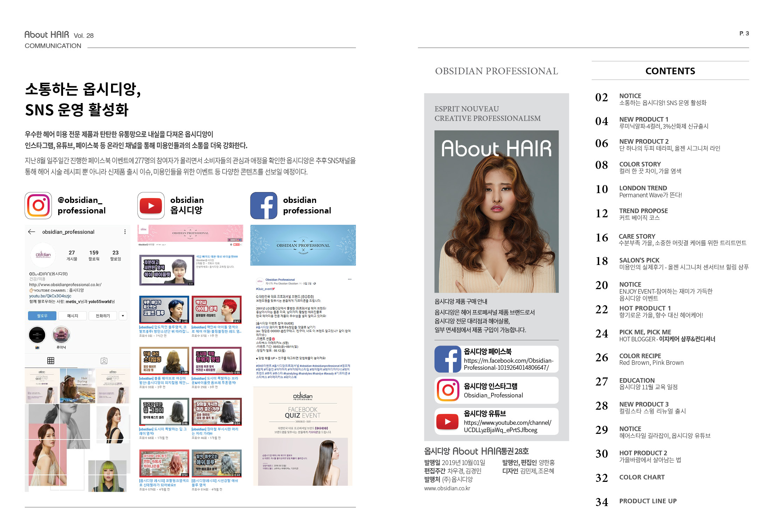Image resolution: width=774 pixels, height=532 pixels.
Task: Go to contents entry 24 PICK ME, PICK ME
Action: [x=655, y=335]
